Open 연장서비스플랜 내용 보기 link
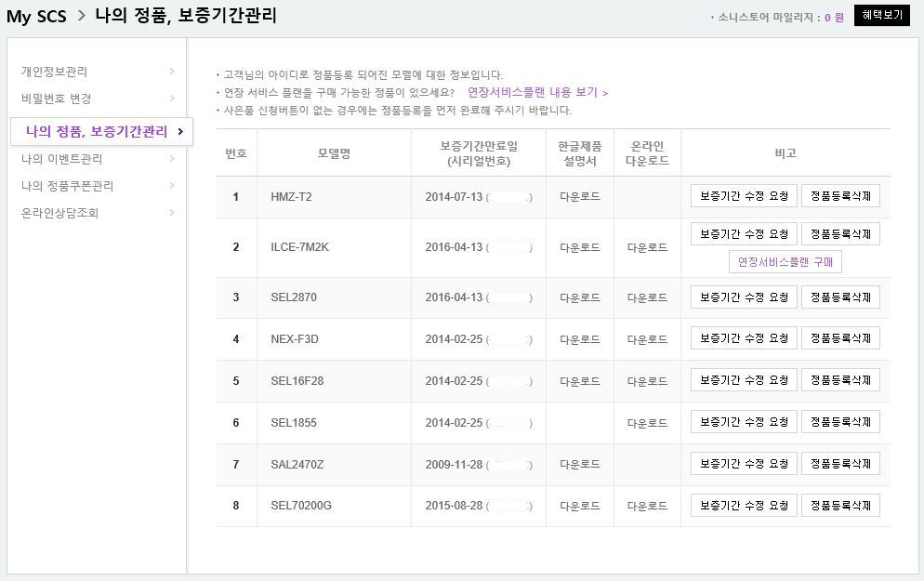The width and height of the screenshot is (924, 581). coord(537,93)
